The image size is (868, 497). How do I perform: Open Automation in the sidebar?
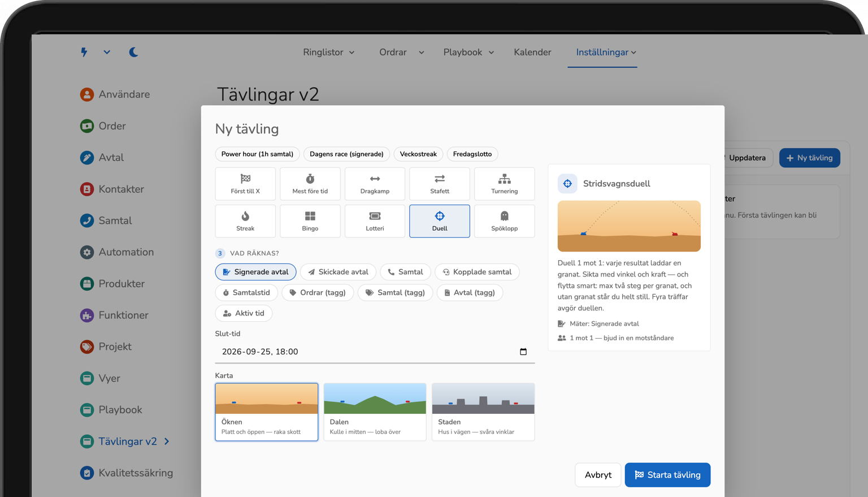pyautogui.click(x=117, y=252)
